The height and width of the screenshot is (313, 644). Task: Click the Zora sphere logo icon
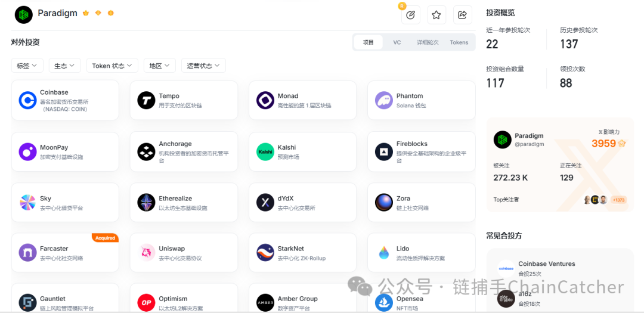[384, 203]
